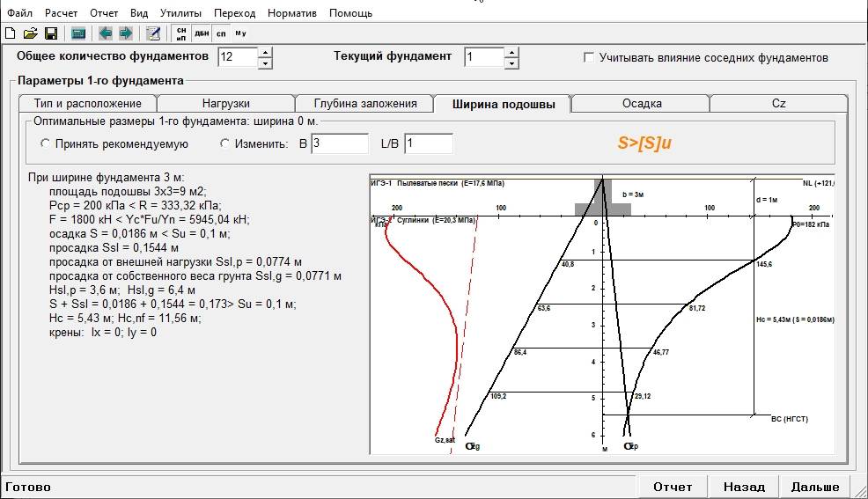Viewport: 868px width, 499px height.
Task: Select the Изменить radio button
Action: [x=224, y=143]
